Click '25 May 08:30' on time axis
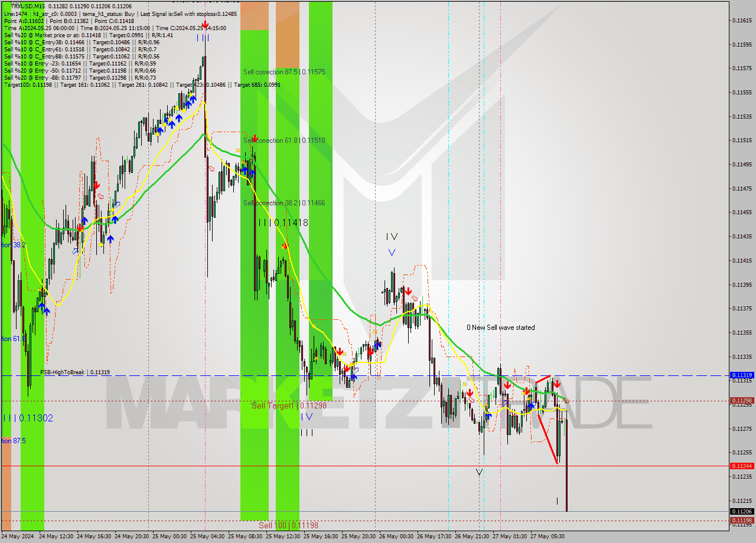 (245, 537)
